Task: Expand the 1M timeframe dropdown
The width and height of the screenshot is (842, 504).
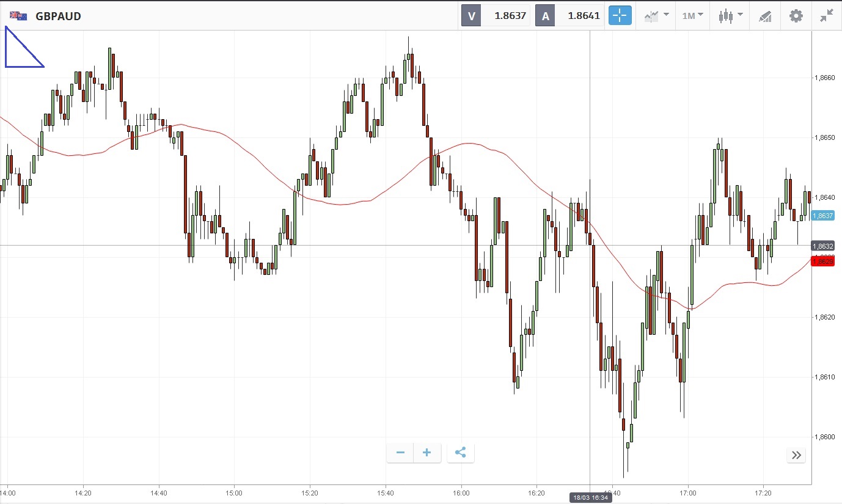Action: (x=692, y=16)
